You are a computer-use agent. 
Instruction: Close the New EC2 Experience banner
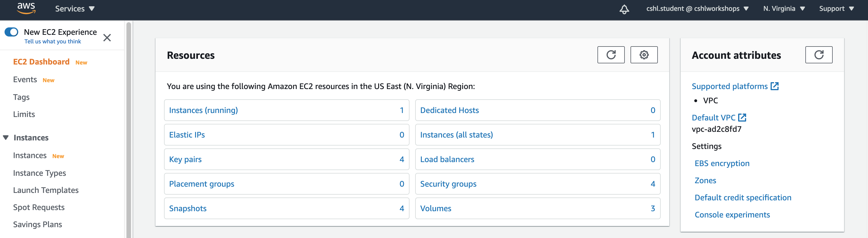tap(107, 37)
